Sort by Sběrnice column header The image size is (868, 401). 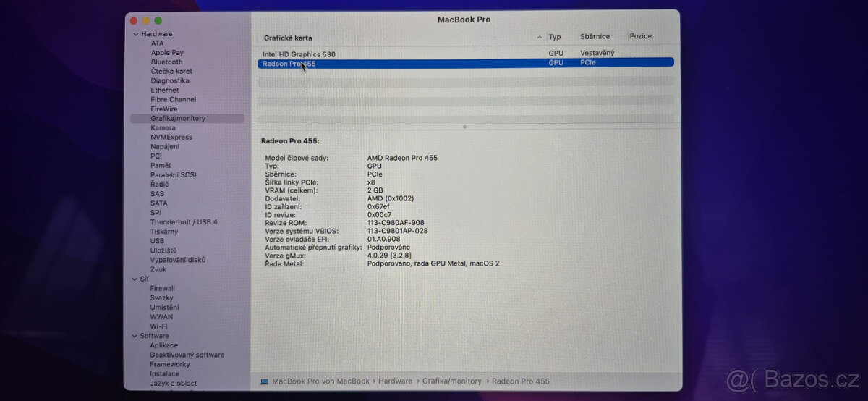(x=595, y=36)
